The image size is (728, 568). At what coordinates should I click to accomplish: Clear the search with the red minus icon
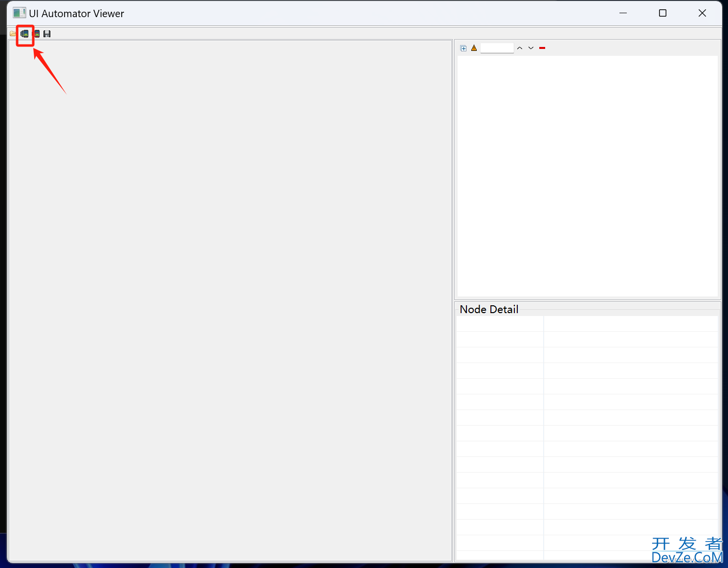pyautogui.click(x=542, y=48)
